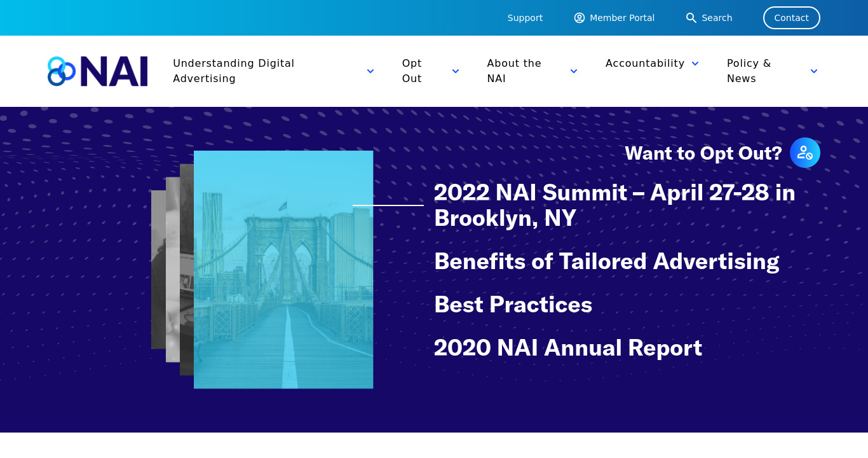Click the Member Portal user icon
The width and height of the screenshot is (868, 458).
pyautogui.click(x=580, y=18)
